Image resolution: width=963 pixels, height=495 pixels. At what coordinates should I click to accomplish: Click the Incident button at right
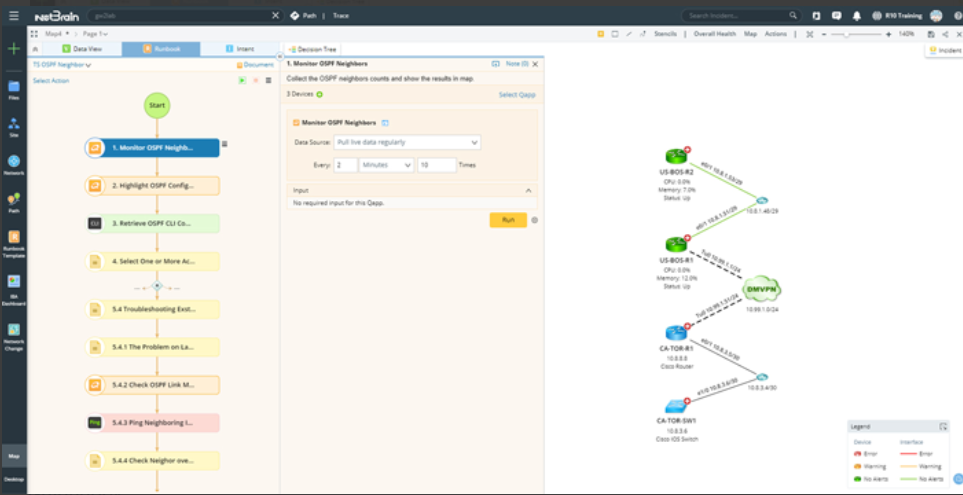(x=945, y=50)
